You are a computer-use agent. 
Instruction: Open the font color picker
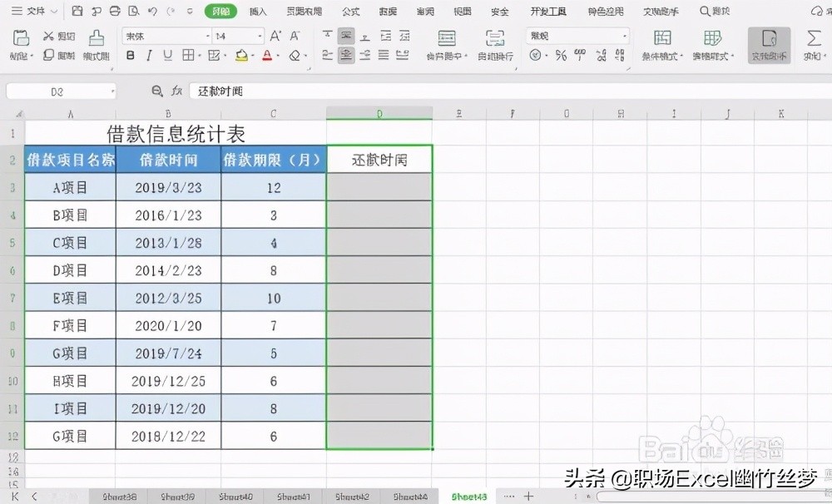(268, 55)
